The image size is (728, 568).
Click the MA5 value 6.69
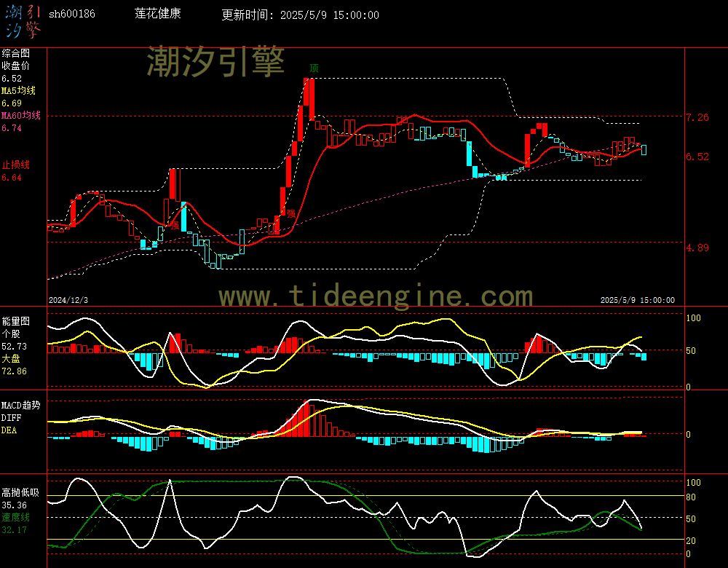tap(12, 103)
